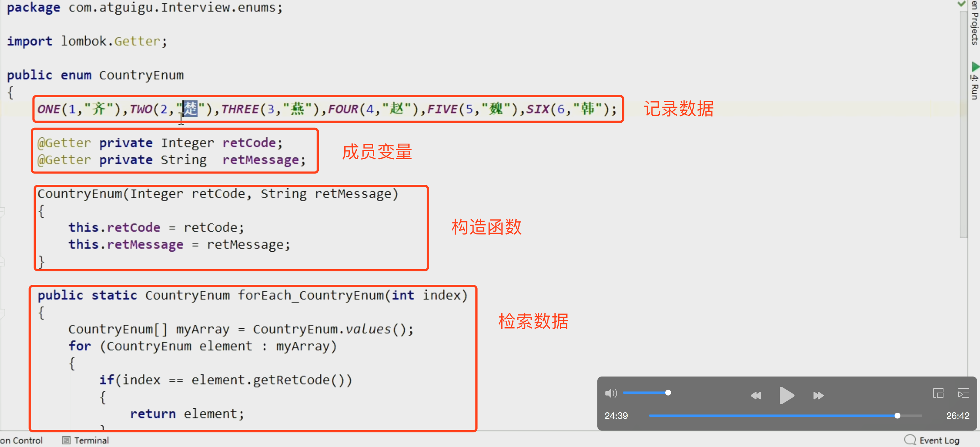Click the picture-in-picture icon in player
The image size is (980, 447).
click(x=938, y=393)
